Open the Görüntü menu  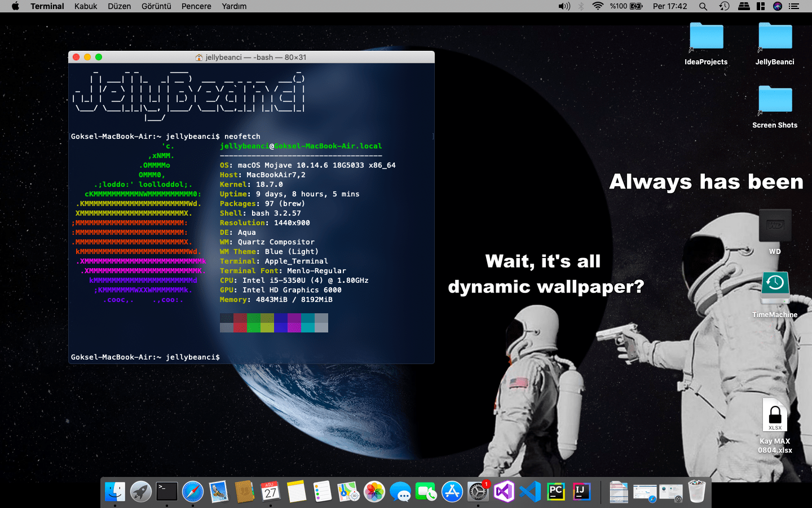[156, 6]
